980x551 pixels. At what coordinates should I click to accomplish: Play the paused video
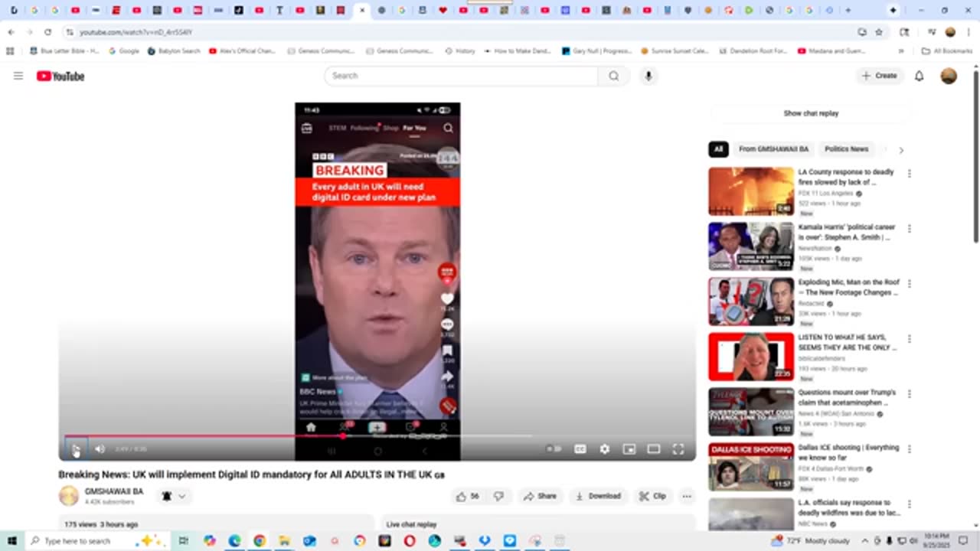[x=76, y=449]
